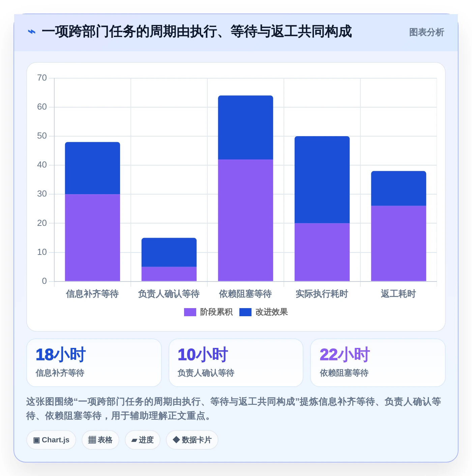Click the purple 阶段累积 legend swatch
Screen dimensions: 472x476
[190, 312]
